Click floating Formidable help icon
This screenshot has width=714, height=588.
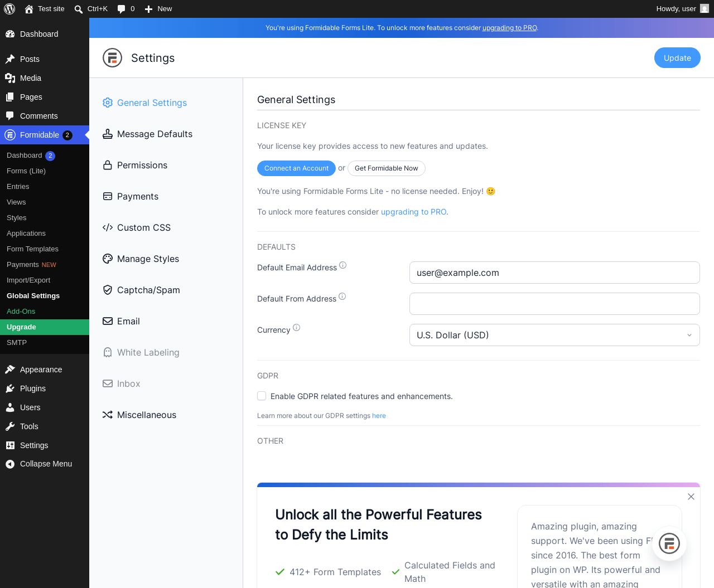669,543
